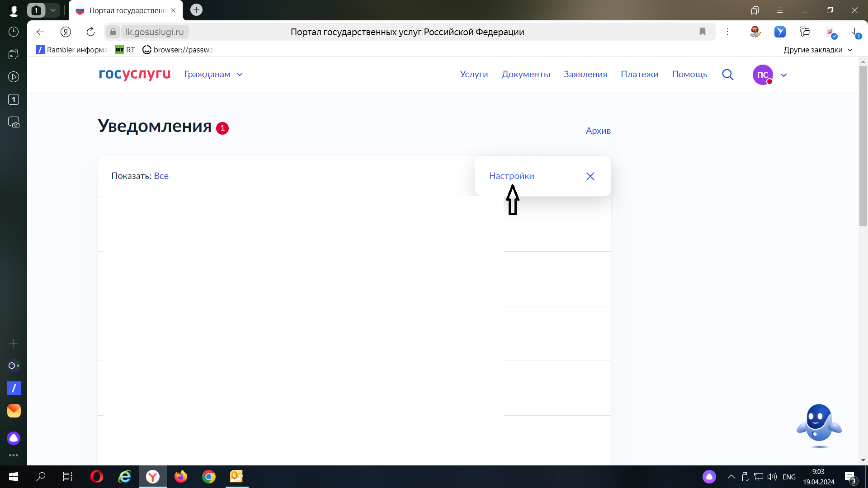This screenshot has height=488, width=868.
Task: Click the browser reload page icon
Action: (x=90, y=32)
